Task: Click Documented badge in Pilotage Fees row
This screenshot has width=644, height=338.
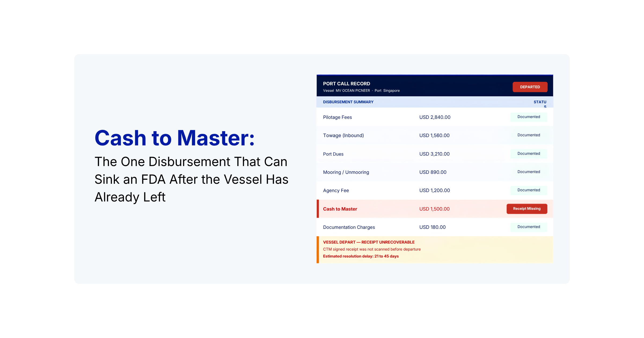Action: coord(529,117)
